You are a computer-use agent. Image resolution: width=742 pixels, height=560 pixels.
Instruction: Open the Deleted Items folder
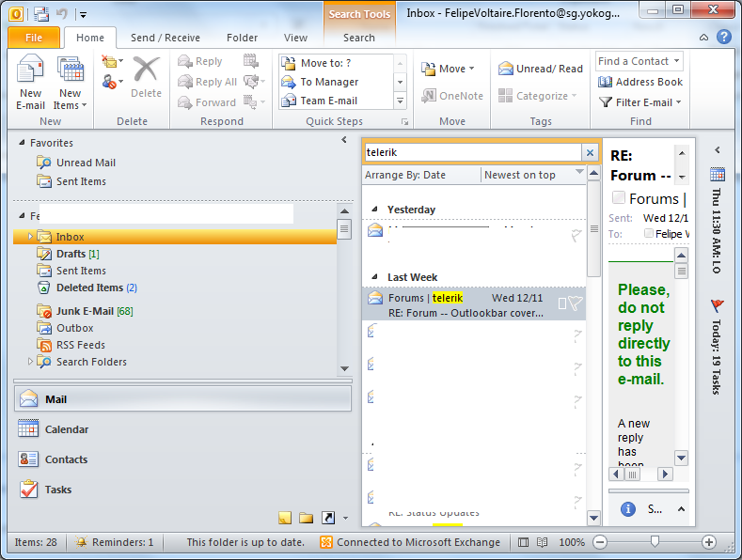pos(87,288)
